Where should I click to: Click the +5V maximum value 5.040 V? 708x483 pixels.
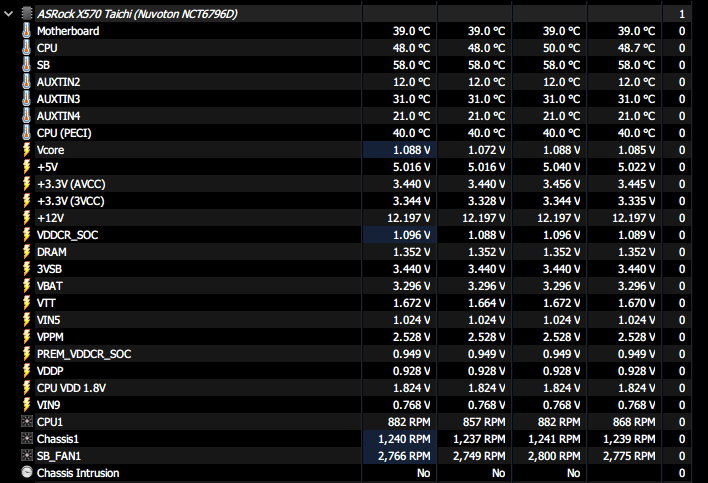click(561, 167)
